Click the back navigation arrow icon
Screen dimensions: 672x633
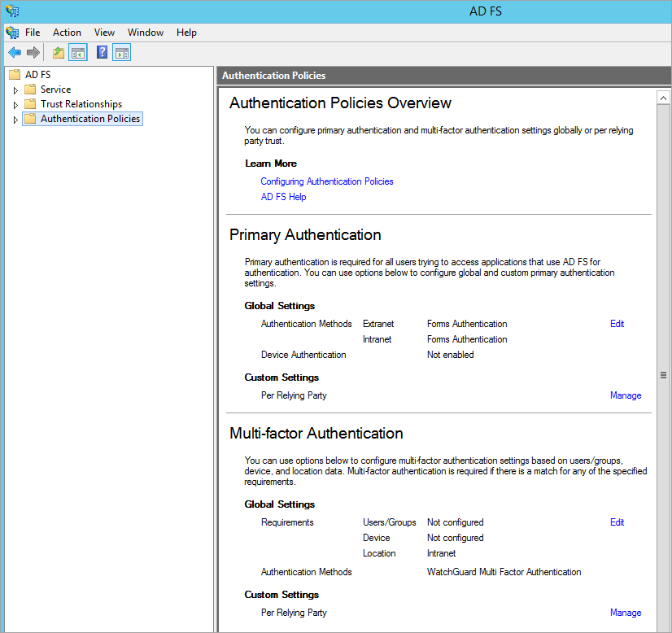click(x=14, y=52)
